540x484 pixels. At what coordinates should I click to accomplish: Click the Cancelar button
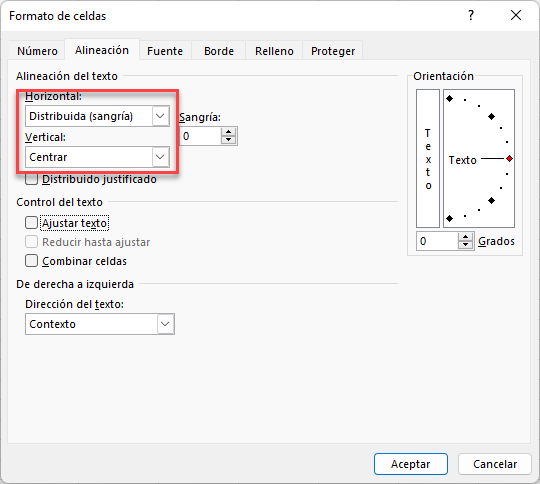coord(495,464)
